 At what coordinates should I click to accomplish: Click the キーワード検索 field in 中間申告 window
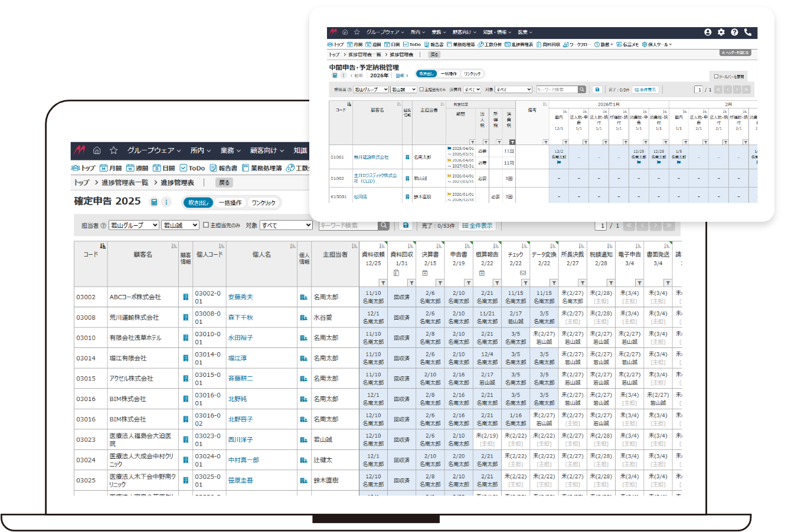pos(556,90)
